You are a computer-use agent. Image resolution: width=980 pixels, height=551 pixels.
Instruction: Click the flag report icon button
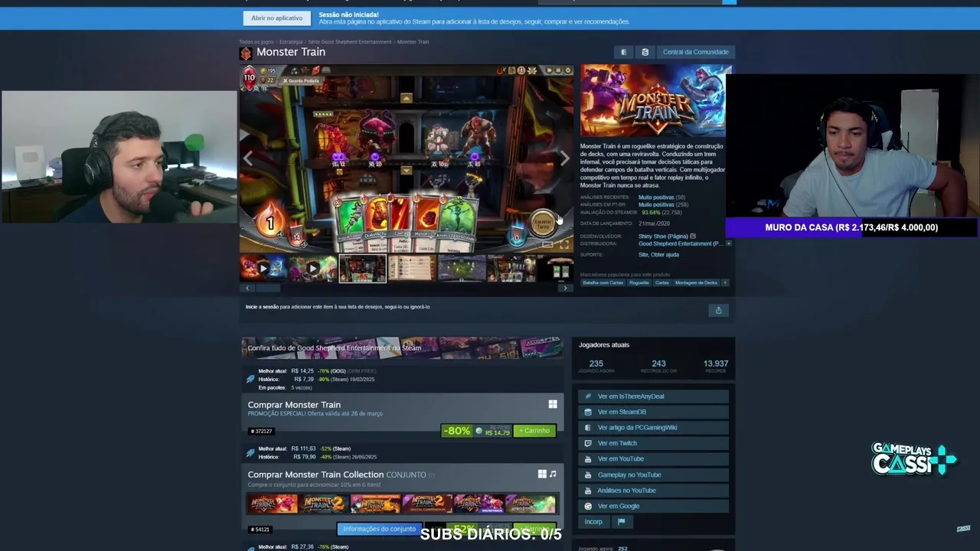[x=621, y=522]
